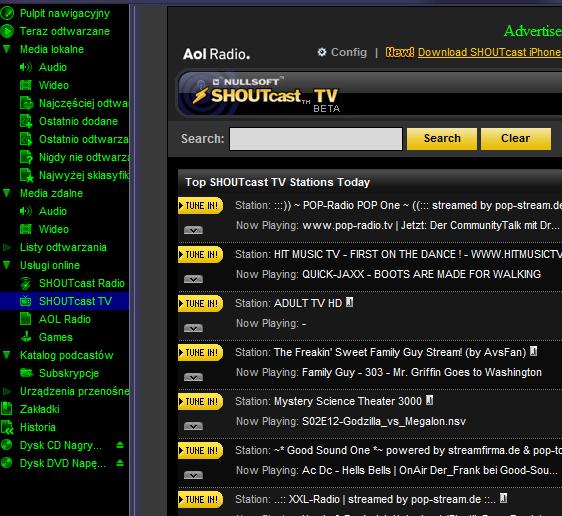Click the SHOUTcast TV Beta banner

(369, 94)
